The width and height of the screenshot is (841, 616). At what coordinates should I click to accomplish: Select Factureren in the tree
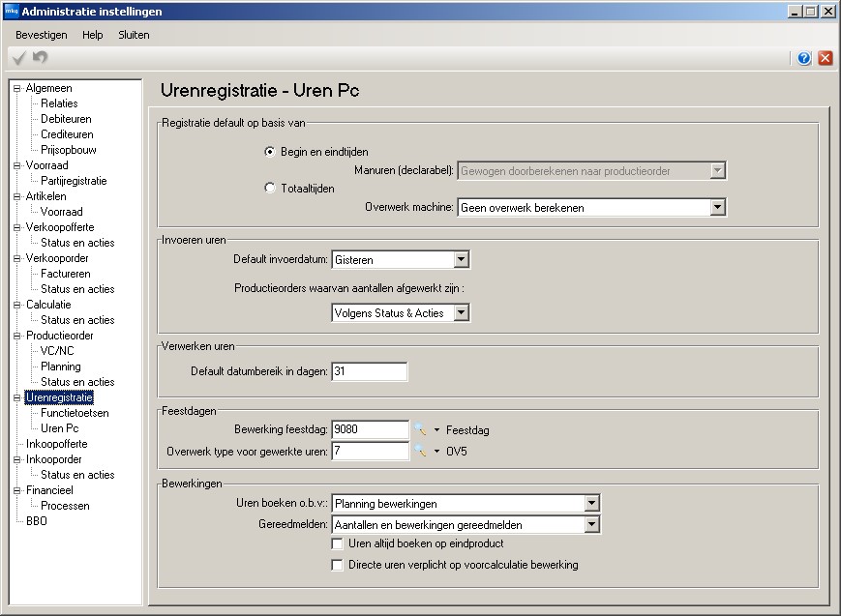[66, 274]
